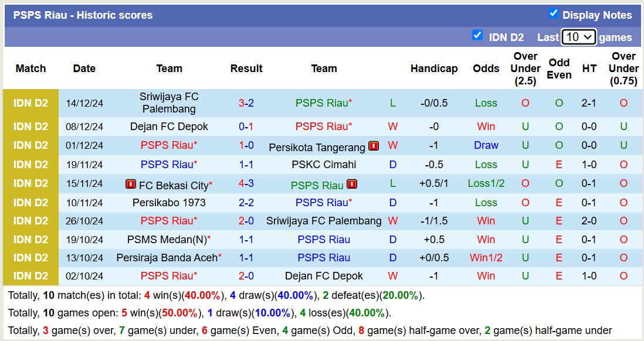Image resolution: width=644 pixels, height=341 pixels.
Task: Click PSPS Riau home team on 02/10/24
Action: (167, 276)
